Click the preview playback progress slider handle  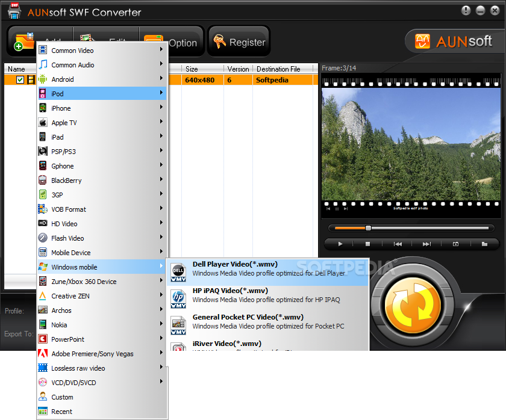point(368,228)
